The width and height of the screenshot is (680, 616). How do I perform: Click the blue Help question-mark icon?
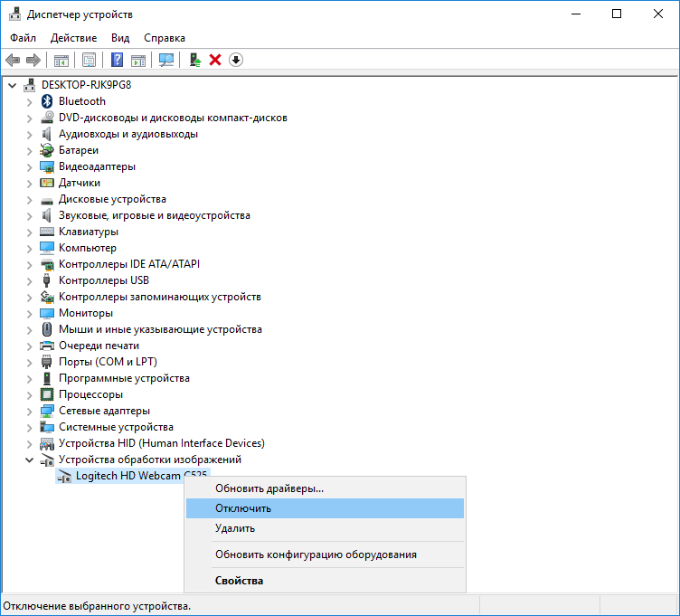(x=117, y=60)
